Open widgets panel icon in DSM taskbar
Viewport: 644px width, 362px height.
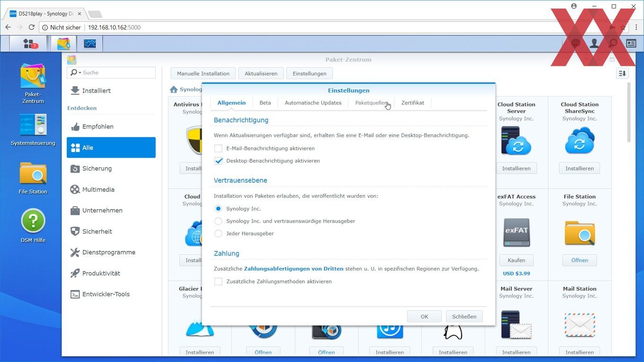tap(631, 44)
